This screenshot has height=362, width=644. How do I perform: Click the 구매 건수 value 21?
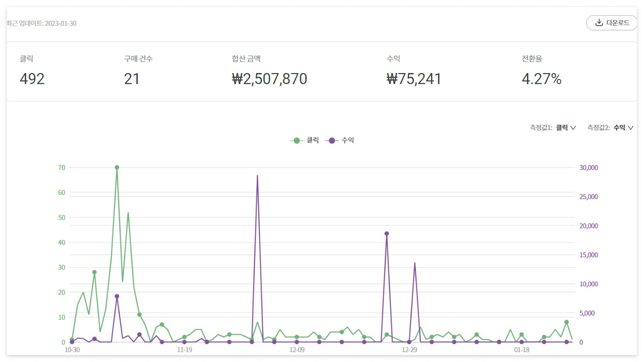(x=132, y=79)
